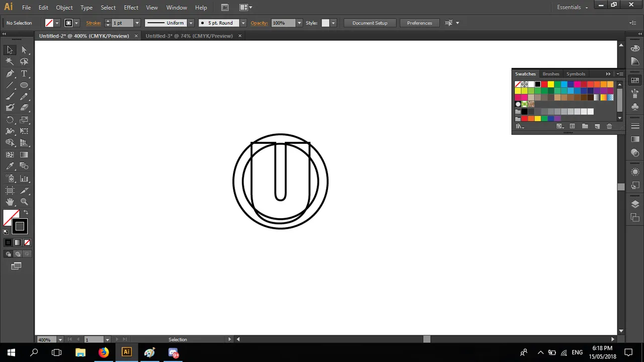Open the Object menu

pos(64,8)
